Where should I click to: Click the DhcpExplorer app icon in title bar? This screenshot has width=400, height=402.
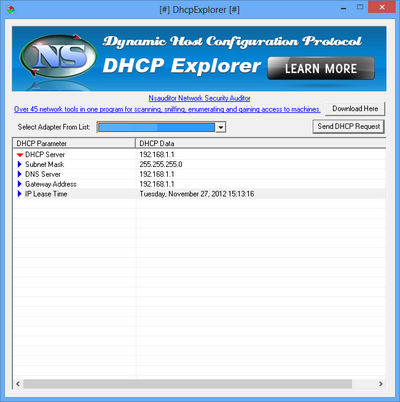pyautogui.click(x=11, y=10)
